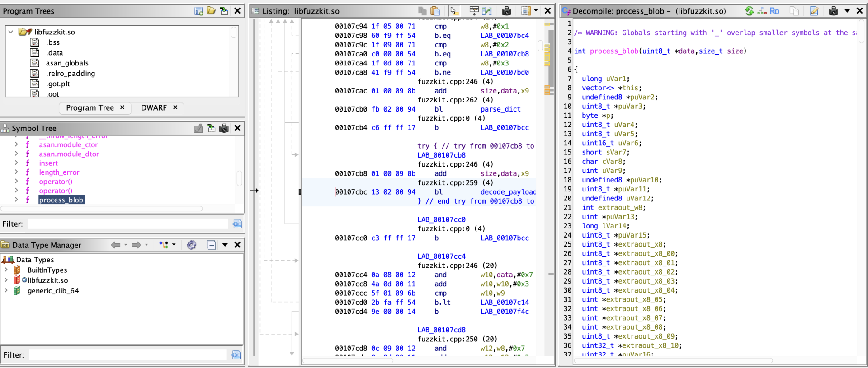This screenshot has width=868, height=368.
Task: Expand the BuiltInTypes data type node
Action: point(6,270)
